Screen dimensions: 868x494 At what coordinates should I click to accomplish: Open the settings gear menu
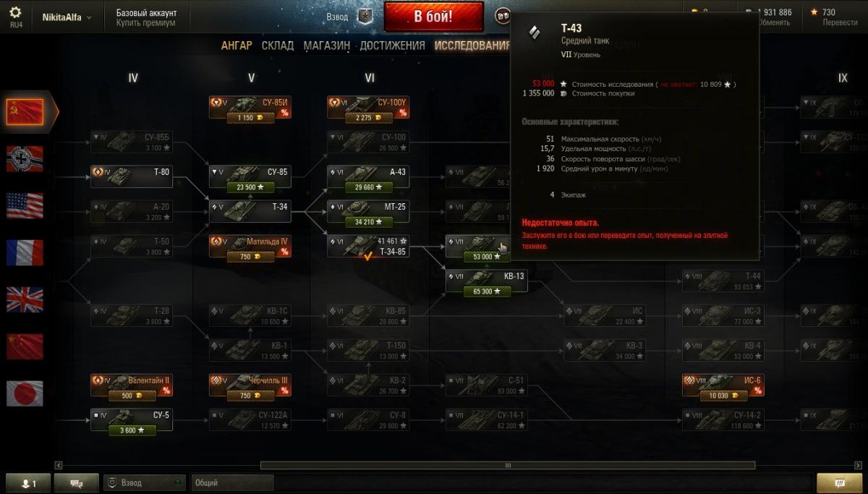15,12
